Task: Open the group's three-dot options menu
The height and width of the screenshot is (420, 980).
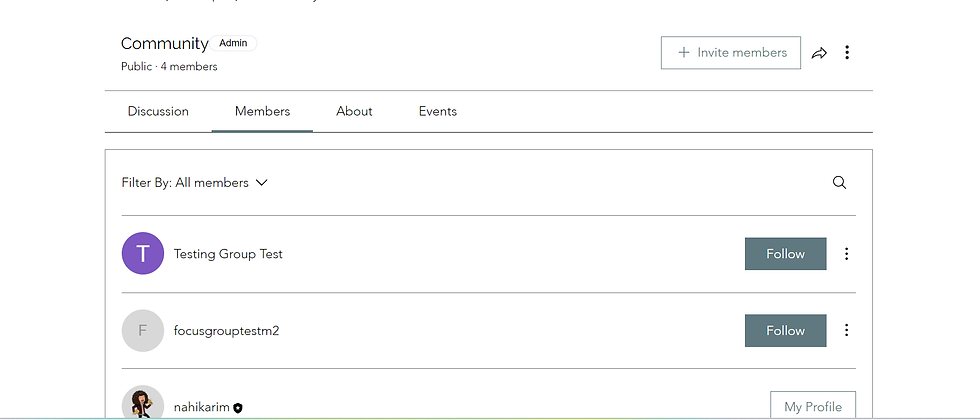Action: 847,53
